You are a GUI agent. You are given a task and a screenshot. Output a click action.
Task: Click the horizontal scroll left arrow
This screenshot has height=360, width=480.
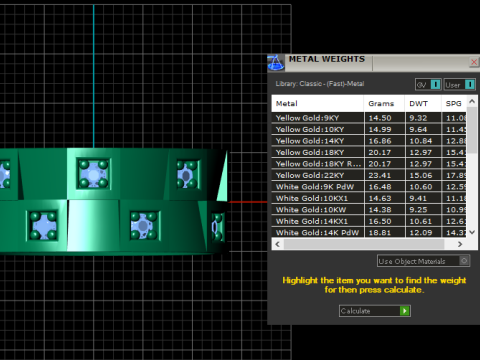277,244
